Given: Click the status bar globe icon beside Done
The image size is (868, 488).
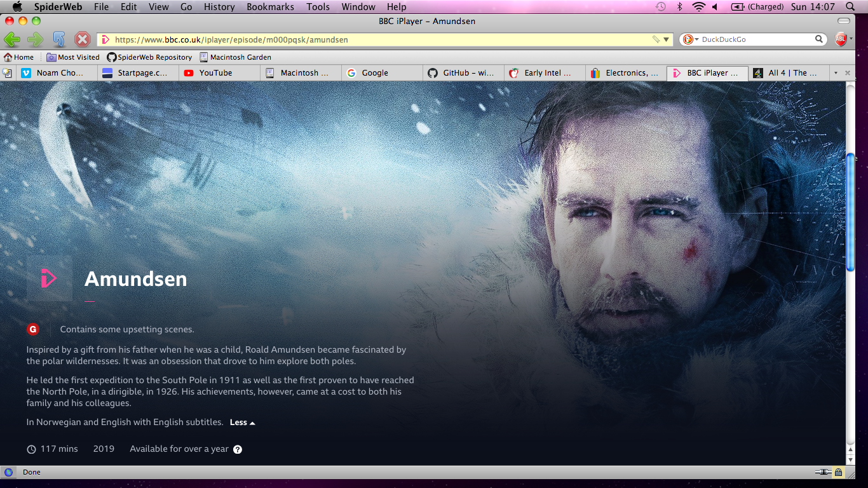Looking at the screenshot, I should click(x=8, y=472).
